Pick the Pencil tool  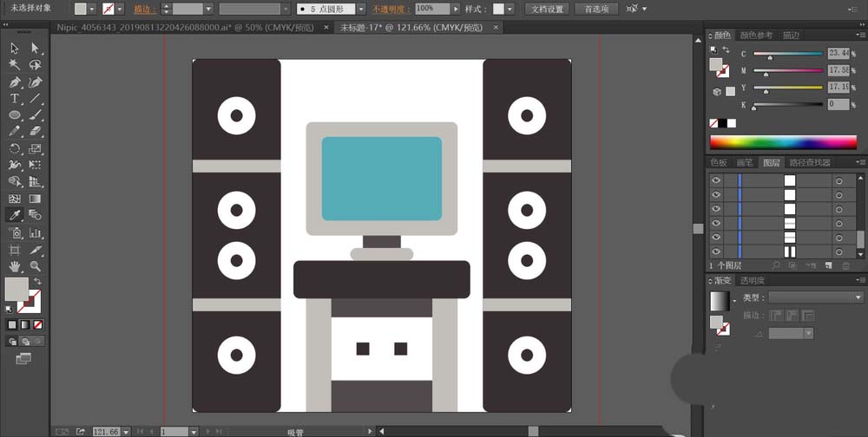click(15, 132)
